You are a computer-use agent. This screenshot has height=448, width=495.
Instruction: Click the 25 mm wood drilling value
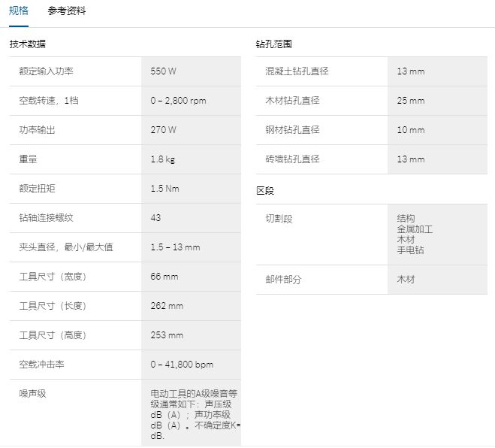click(x=411, y=101)
